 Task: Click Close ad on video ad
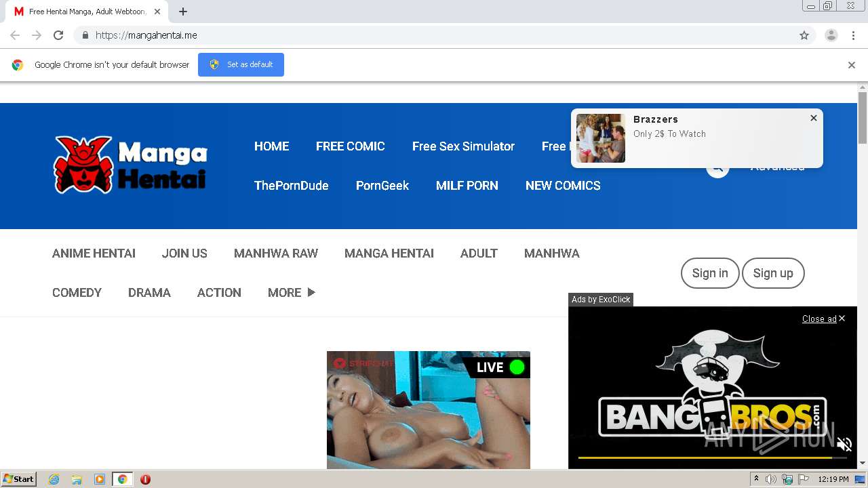tap(823, 319)
